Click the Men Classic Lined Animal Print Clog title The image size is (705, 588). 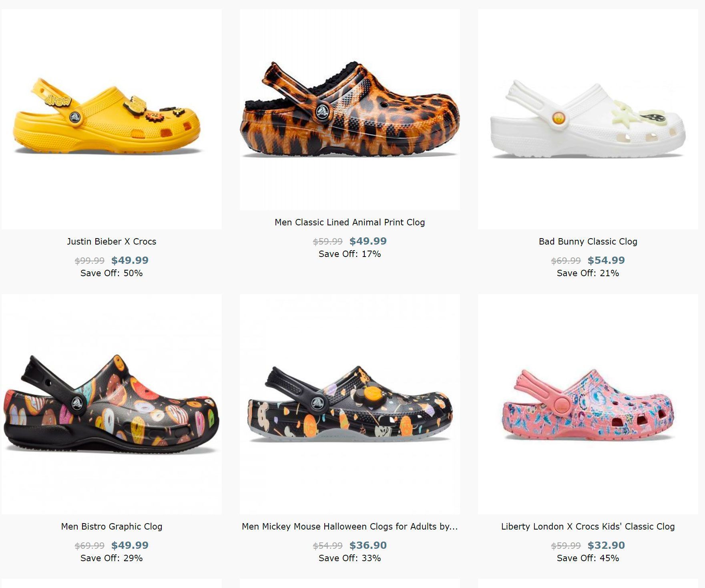coord(350,222)
